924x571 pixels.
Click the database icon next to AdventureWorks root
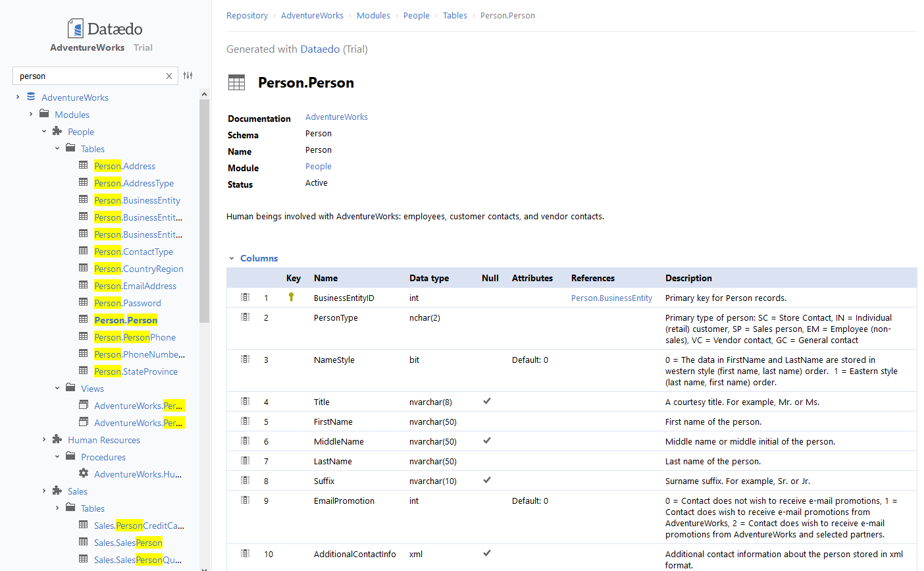point(30,97)
